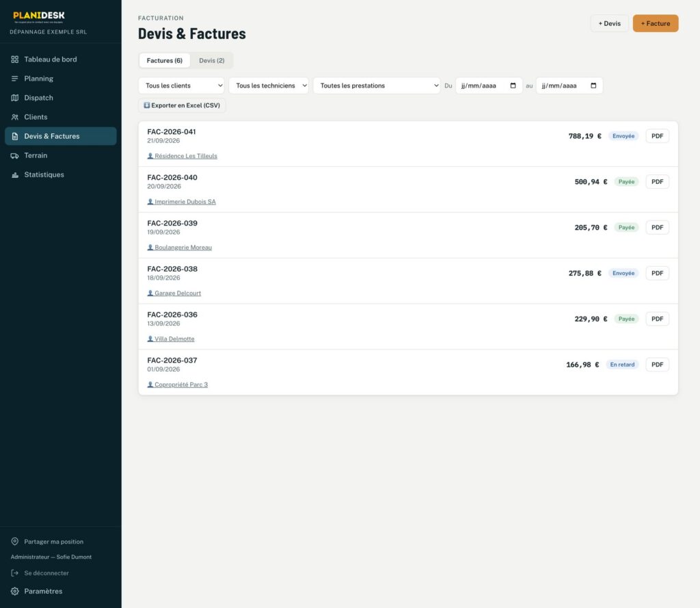Screen dimensions: 700x608
Task: Click person icon next to Villa Delmotte
Action: click(150, 339)
